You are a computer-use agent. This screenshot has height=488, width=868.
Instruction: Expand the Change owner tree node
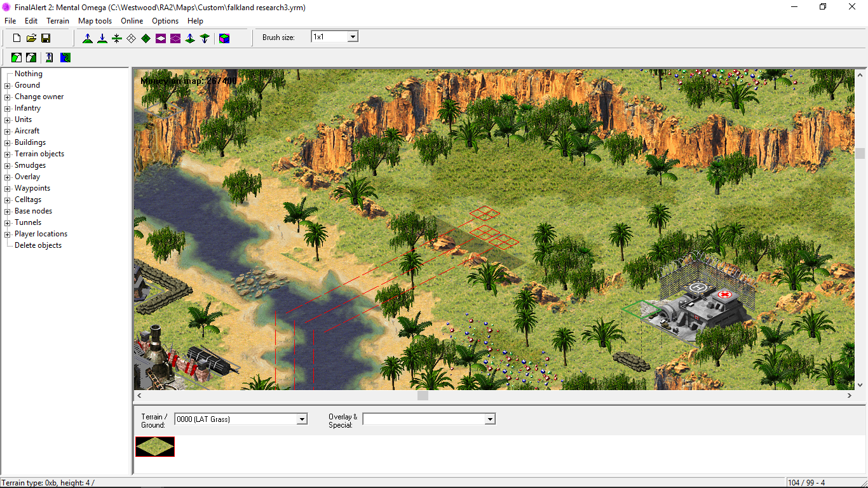(x=8, y=97)
